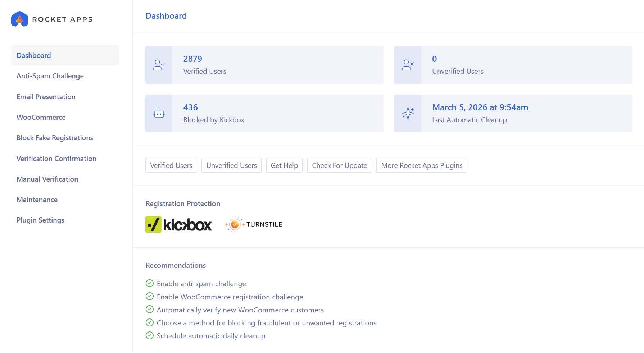Click the Rocket Apps logo icon
644x353 pixels.
(19, 19)
